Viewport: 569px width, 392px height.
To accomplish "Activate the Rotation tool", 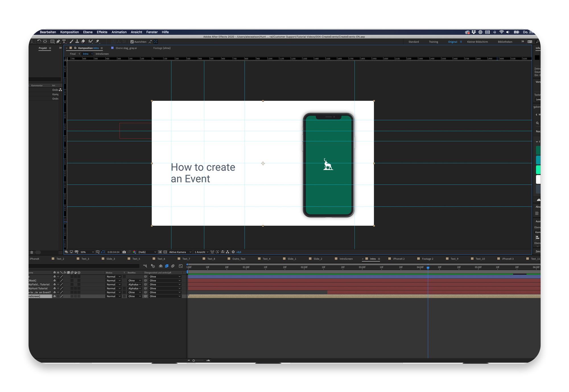I will click(x=39, y=42).
